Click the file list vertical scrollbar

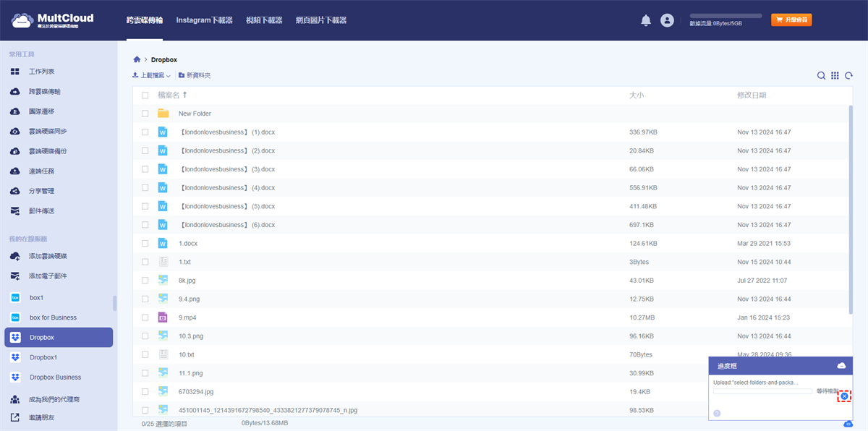pyautogui.click(x=850, y=210)
